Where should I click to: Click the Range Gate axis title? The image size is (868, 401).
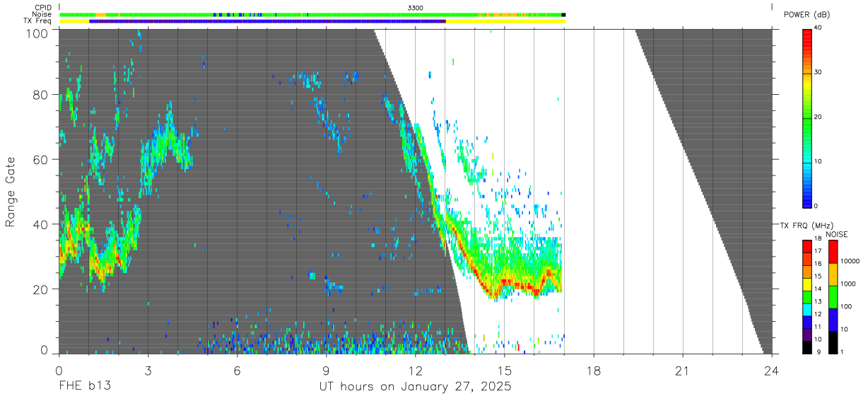pos(11,192)
